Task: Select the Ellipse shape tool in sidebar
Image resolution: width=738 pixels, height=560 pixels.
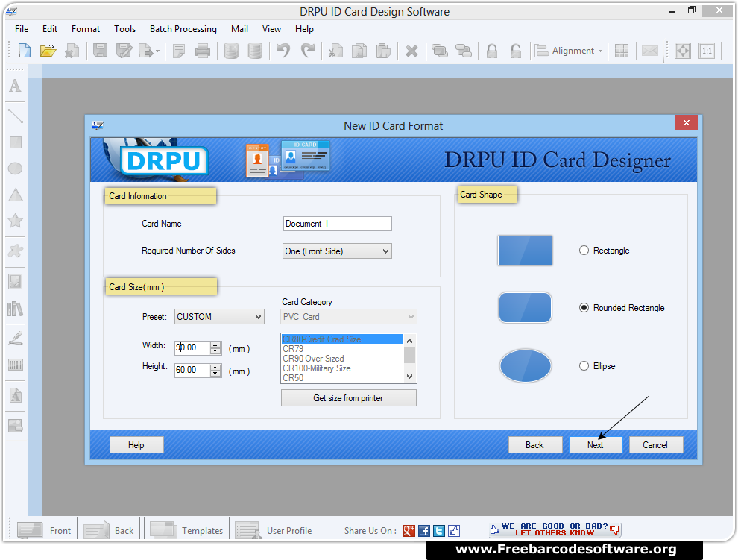Action: coord(15,168)
